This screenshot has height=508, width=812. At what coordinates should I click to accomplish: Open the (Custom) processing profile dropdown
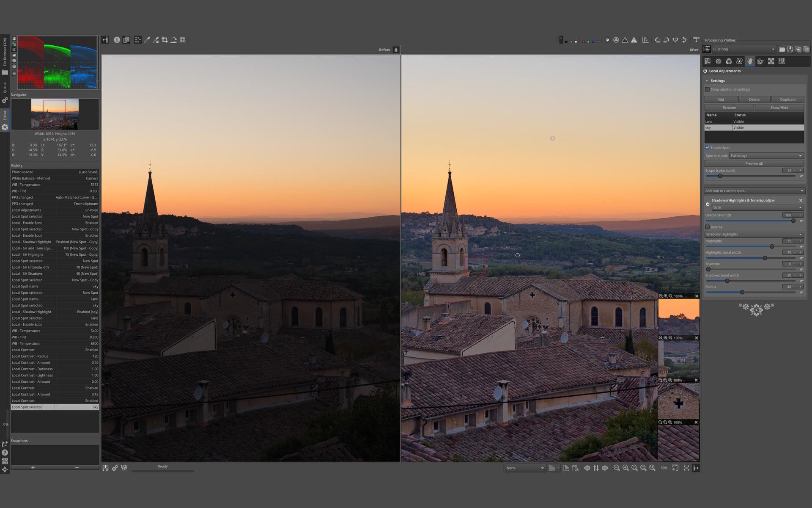click(x=744, y=49)
